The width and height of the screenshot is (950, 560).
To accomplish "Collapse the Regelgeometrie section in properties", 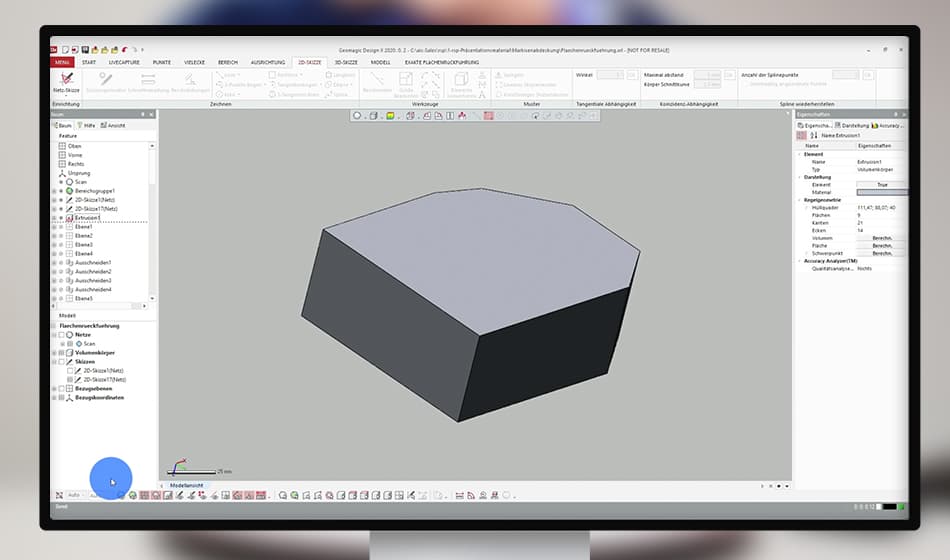I will tap(799, 200).
